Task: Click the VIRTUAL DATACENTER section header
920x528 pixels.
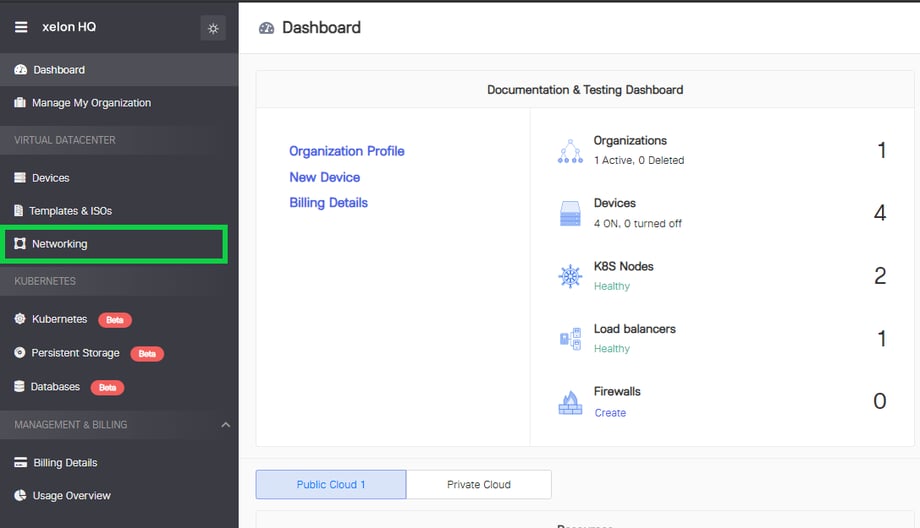Action: tap(65, 140)
